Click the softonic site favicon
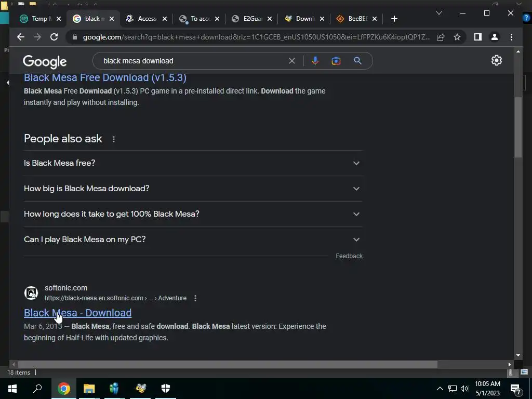This screenshot has height=399, width=532. (x=31, y=293)
